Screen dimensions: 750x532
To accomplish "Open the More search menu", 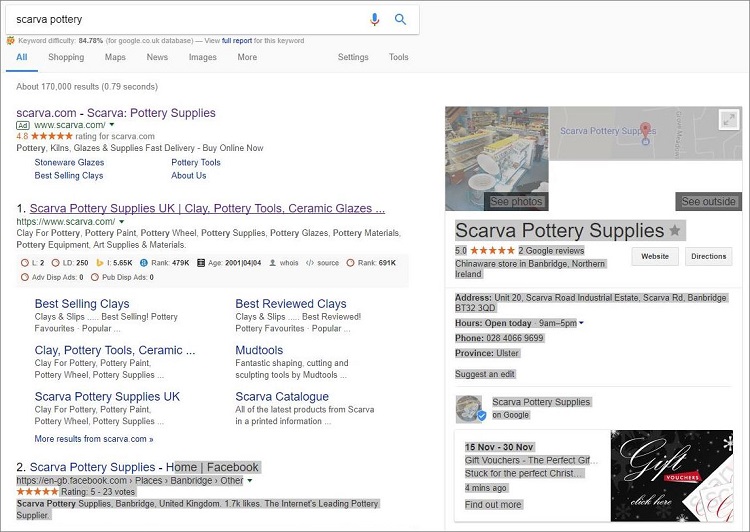I will click(x=247, y=57).
